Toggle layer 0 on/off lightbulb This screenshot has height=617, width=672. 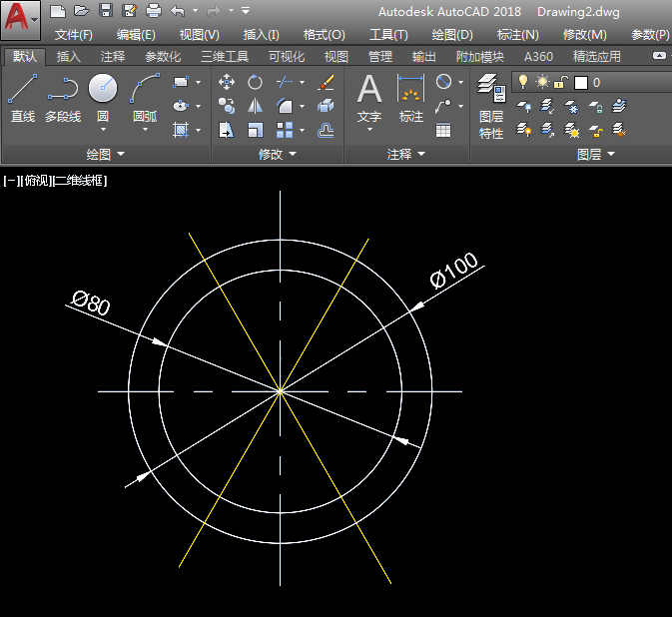tap(524, 82)
